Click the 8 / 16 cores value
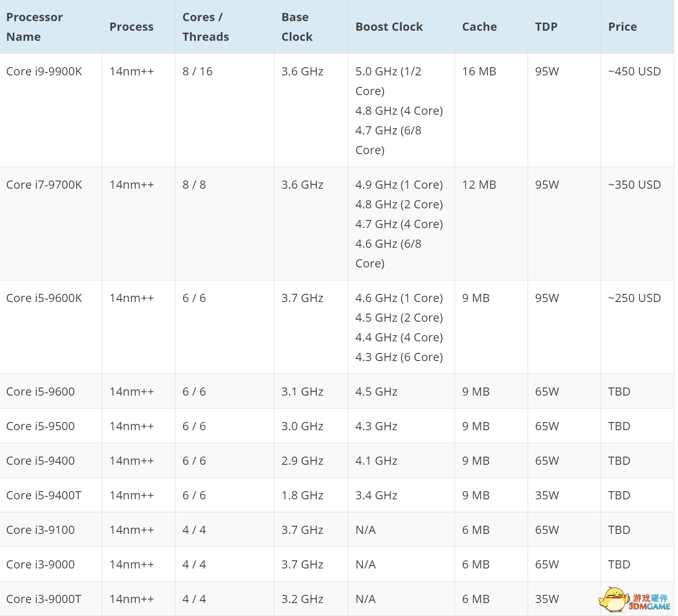 (x=197, y=72)
